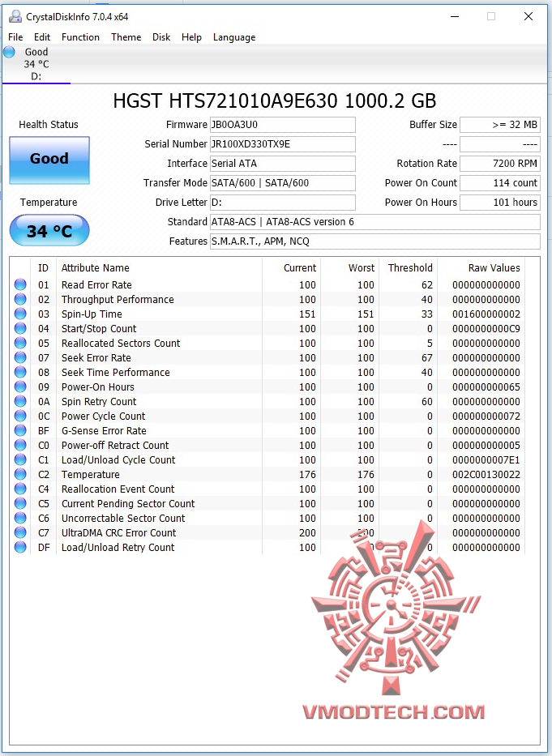Select the Read Error Rate attribute name
Screen dimensions: 552x756
(x=96, y=285)
